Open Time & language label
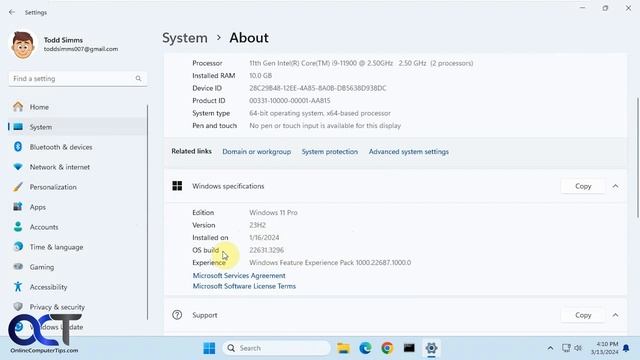The height and width of the screenshot is (360, 640). pyautogui.click(x=56, y=247)
